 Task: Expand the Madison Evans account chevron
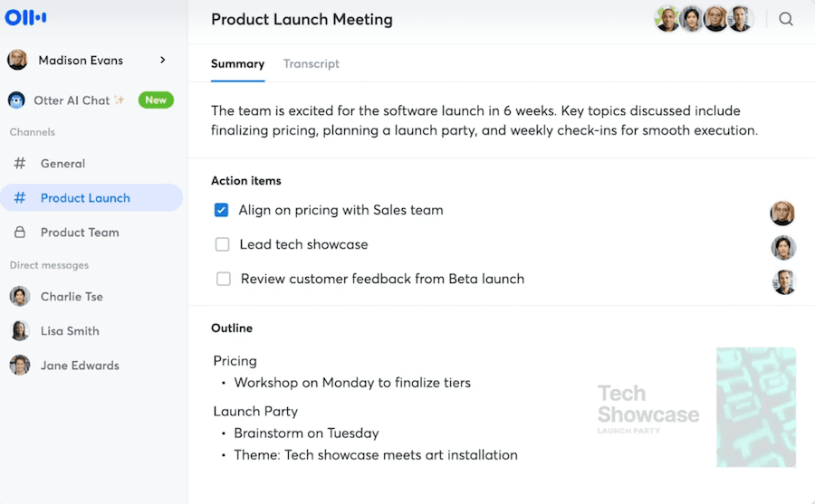[x=163, y=61]
